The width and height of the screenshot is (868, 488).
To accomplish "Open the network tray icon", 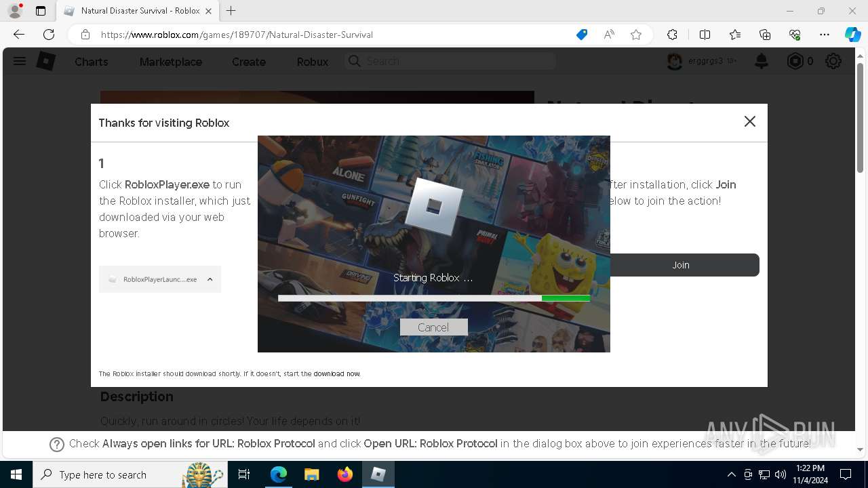I will (764, 474).
